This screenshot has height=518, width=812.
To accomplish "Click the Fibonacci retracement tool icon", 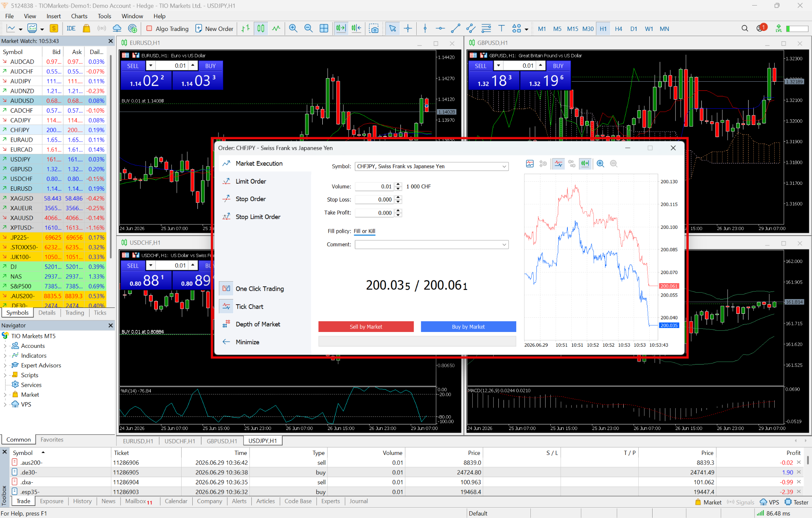I will point(486,29).
